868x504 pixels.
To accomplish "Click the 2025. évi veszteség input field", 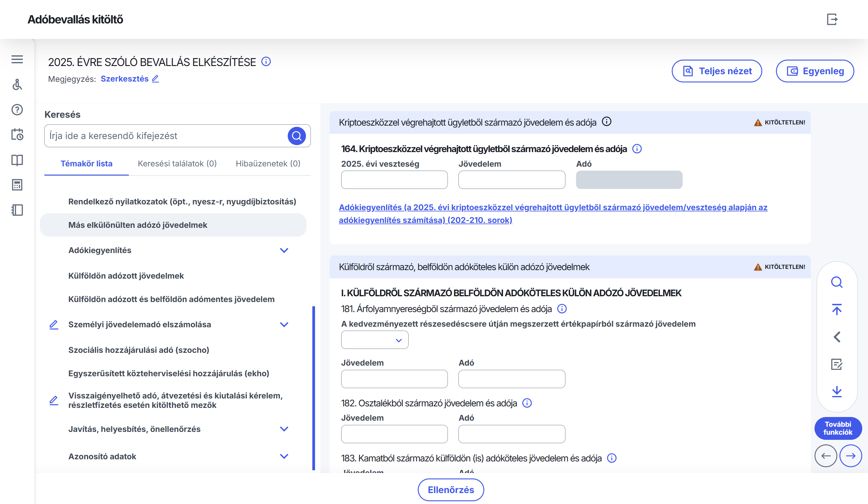I will pyautogui.click(x=394, y=180).
